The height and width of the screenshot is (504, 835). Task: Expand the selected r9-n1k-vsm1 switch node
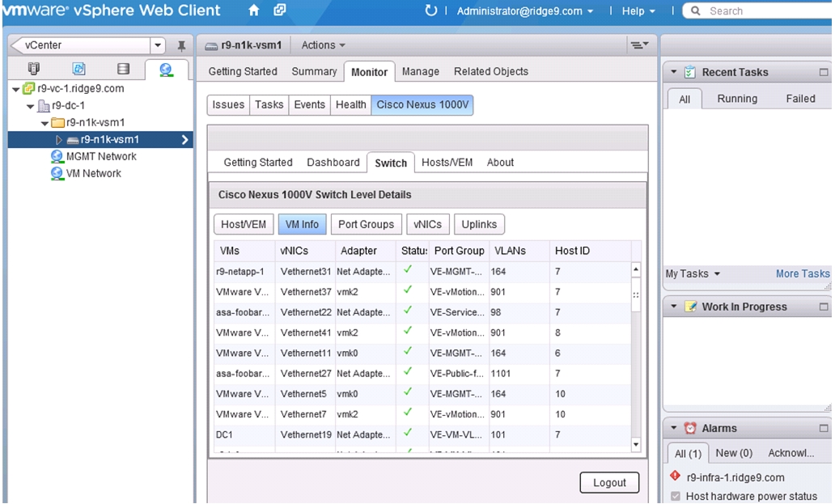click(58, 140)
